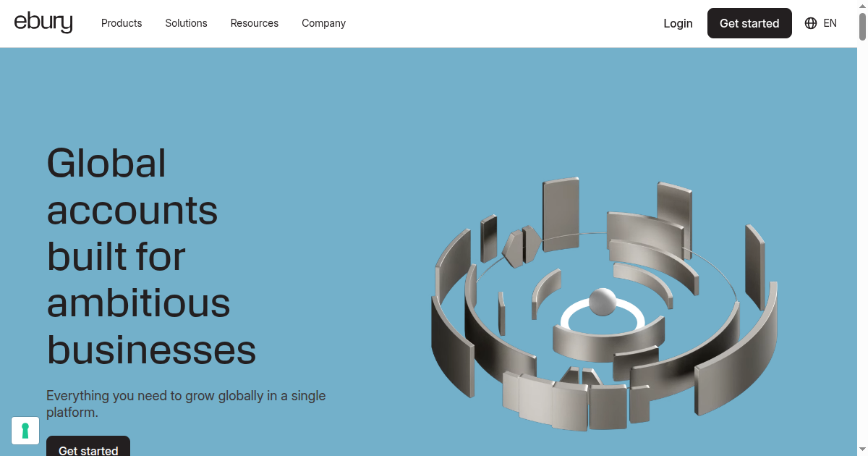868x456 pixels.
Task: Expand the Solutions navigation menu
Action: tap(186, 23)
